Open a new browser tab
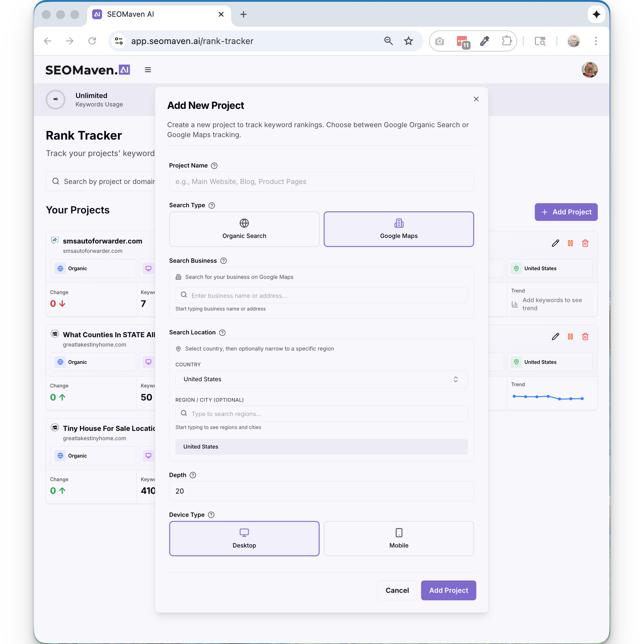644x644 pixels. (243, 14)
